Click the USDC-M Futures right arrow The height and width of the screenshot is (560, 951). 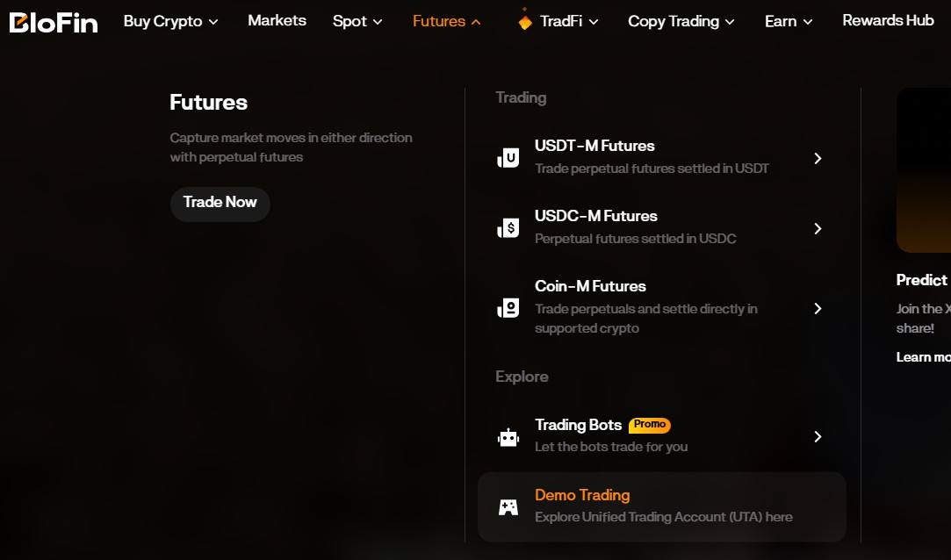[x=818, y=228]
